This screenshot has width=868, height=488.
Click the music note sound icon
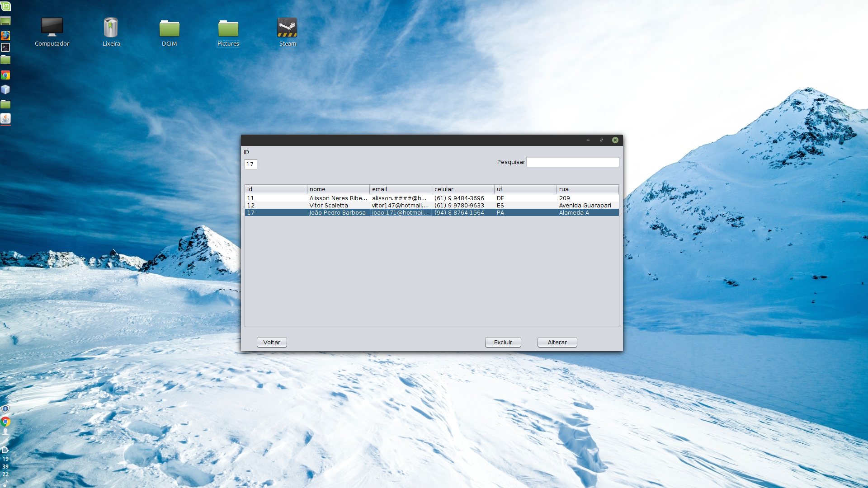(x=5, y=483)
